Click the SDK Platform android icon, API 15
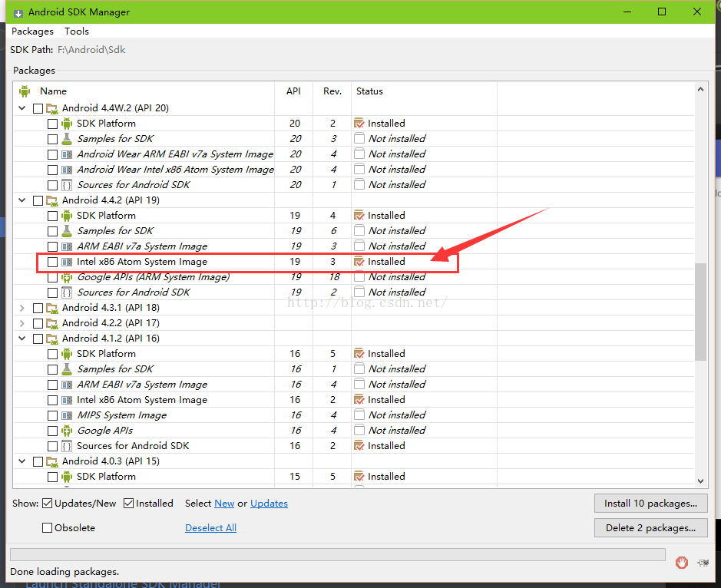Image resolution: width=721 pixels, height=588 pixels. [67, 476]
